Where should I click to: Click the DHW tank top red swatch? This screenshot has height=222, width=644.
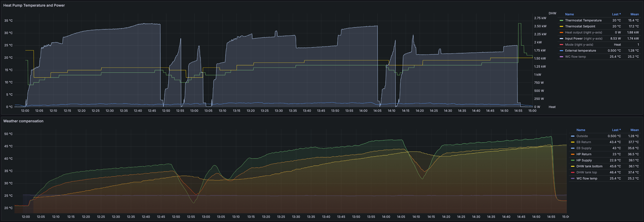[x=573, y=172]
